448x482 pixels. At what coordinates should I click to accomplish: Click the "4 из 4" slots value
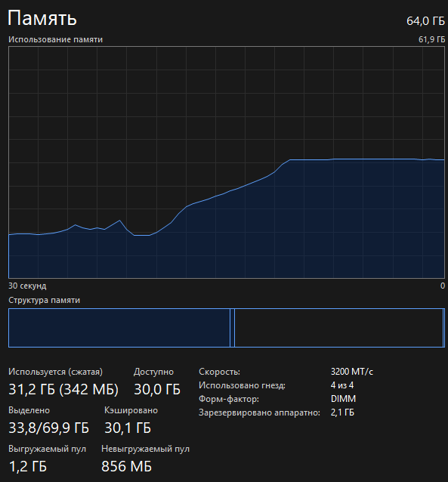(x=342, y=385)
